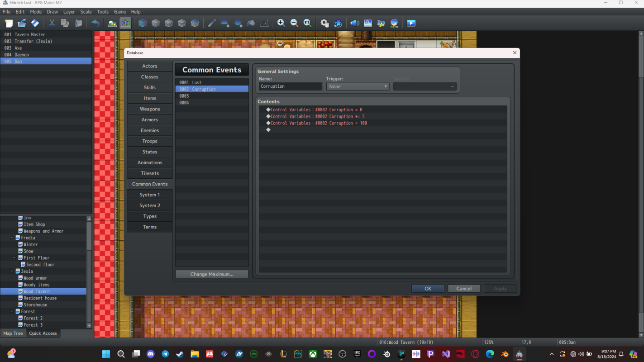Switch to the System 1 tab
This screenshot has height=362, width=644.
point(150,195)
